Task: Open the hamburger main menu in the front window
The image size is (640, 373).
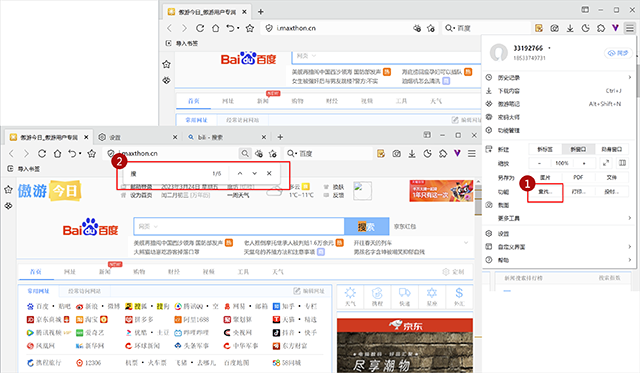Action: click(472, 153)
